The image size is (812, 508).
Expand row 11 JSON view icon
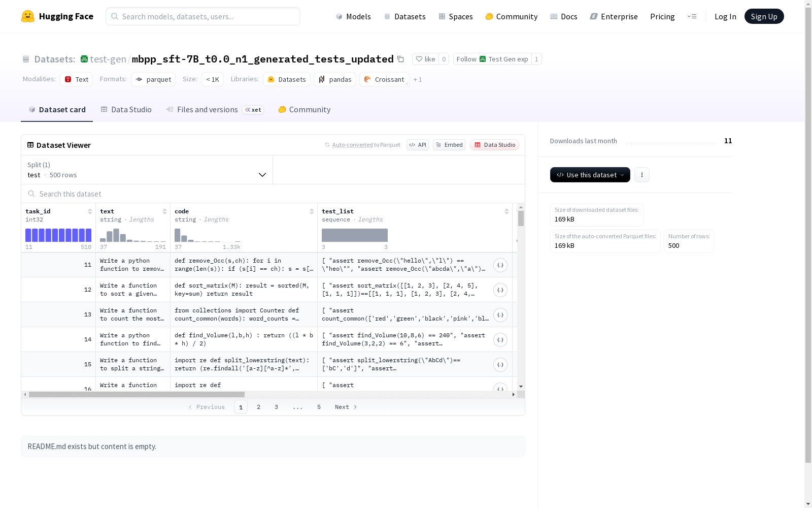point(500,265)
